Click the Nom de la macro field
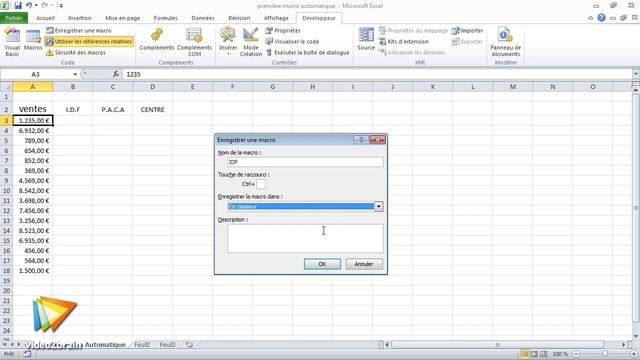The height and width of the screenshot is (360, 640). pos(305,162)
